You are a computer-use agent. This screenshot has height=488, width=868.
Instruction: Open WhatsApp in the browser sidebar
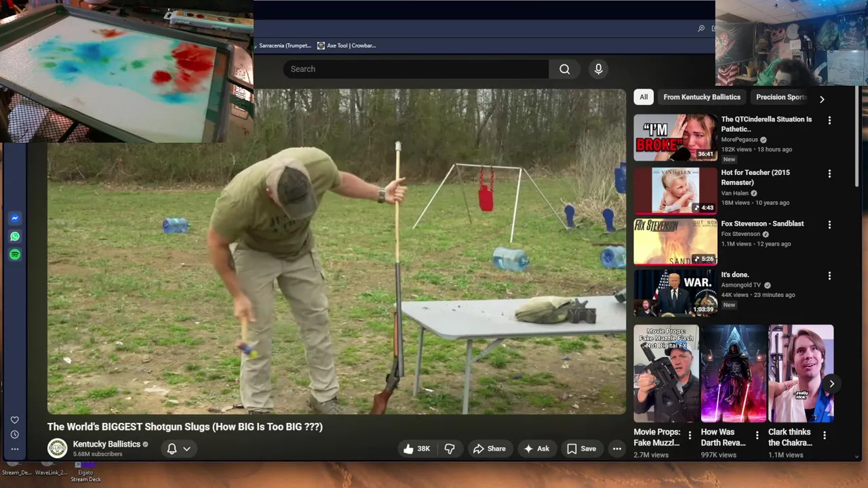click(15, 237)
